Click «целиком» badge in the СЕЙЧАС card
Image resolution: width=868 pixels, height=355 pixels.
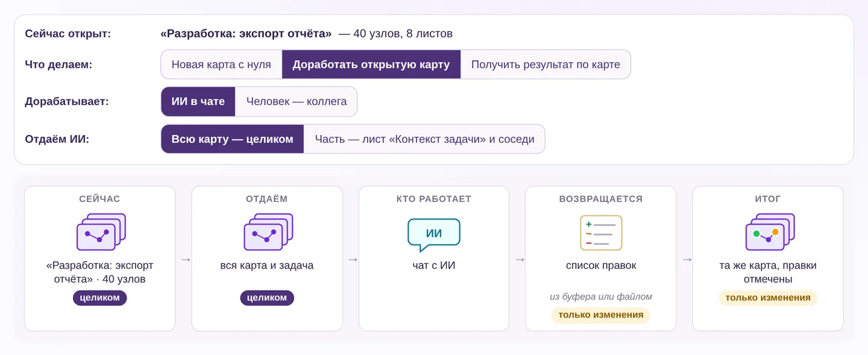pyautogui.click(x=100, y=298)
